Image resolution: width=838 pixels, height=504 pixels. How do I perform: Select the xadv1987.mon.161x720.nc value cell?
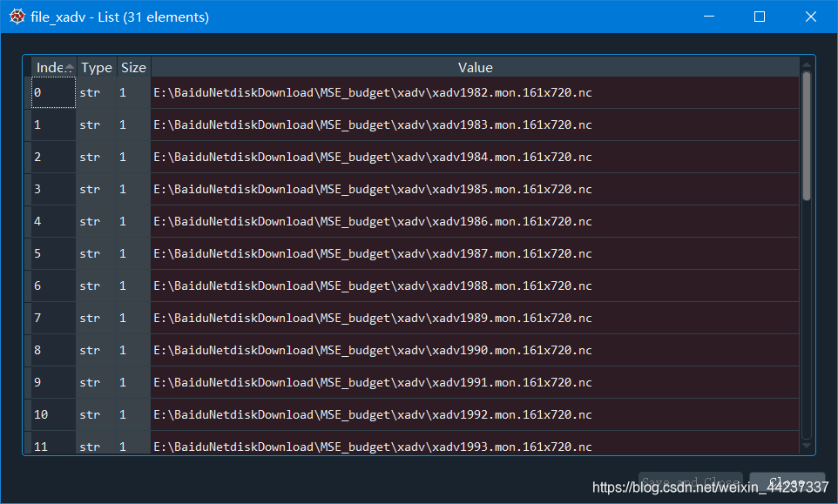pos(475,253)
